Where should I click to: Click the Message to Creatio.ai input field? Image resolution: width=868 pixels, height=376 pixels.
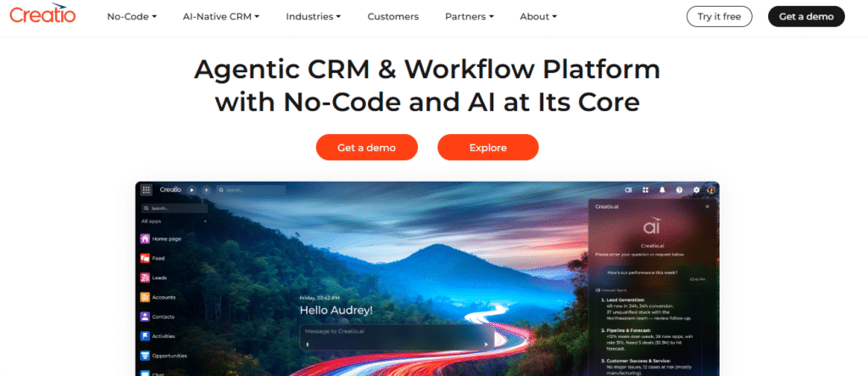pos(392,342)
